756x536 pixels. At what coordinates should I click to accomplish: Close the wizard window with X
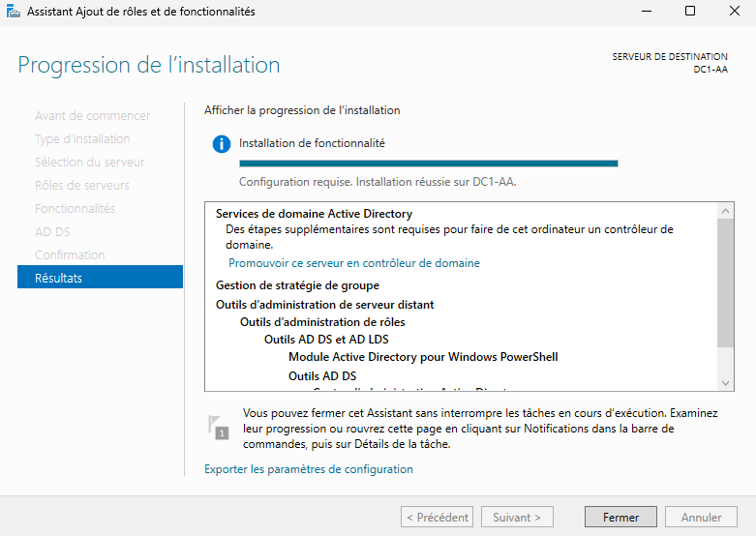735,11
